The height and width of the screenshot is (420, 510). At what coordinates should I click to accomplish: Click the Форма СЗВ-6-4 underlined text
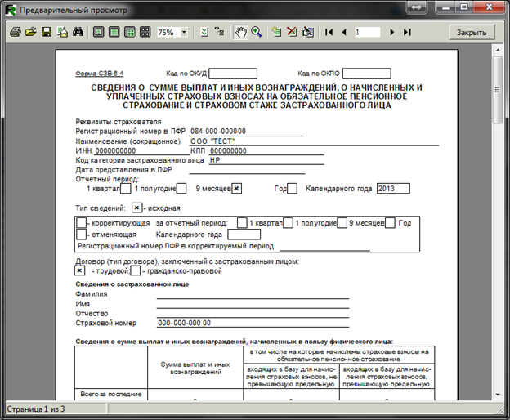point(99,74)
